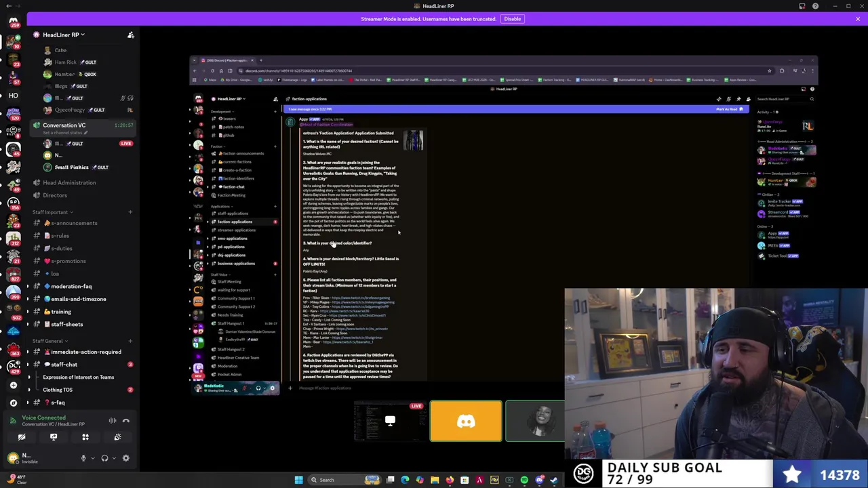Open the Discord inbox icon in the title bar
The width and height of the screenshot is (868, 488).
802,6
